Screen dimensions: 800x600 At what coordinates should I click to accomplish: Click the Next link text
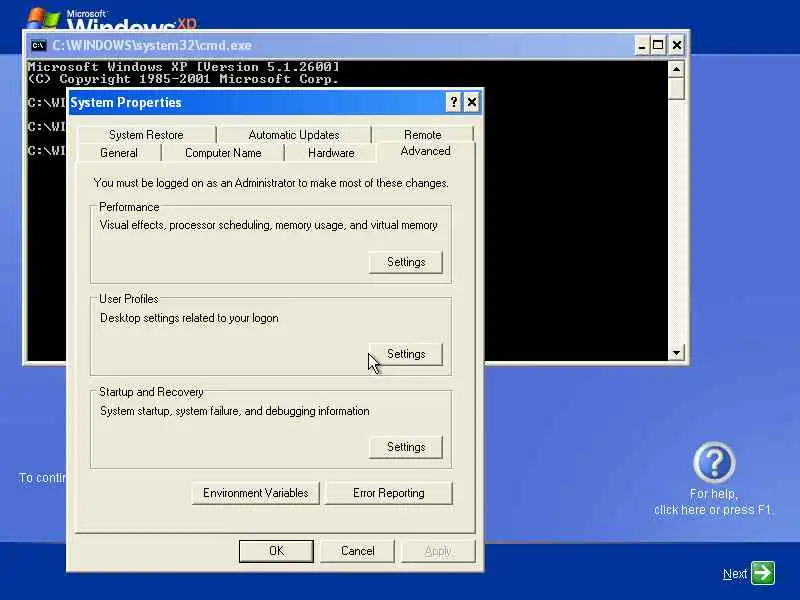pos(735,574)
